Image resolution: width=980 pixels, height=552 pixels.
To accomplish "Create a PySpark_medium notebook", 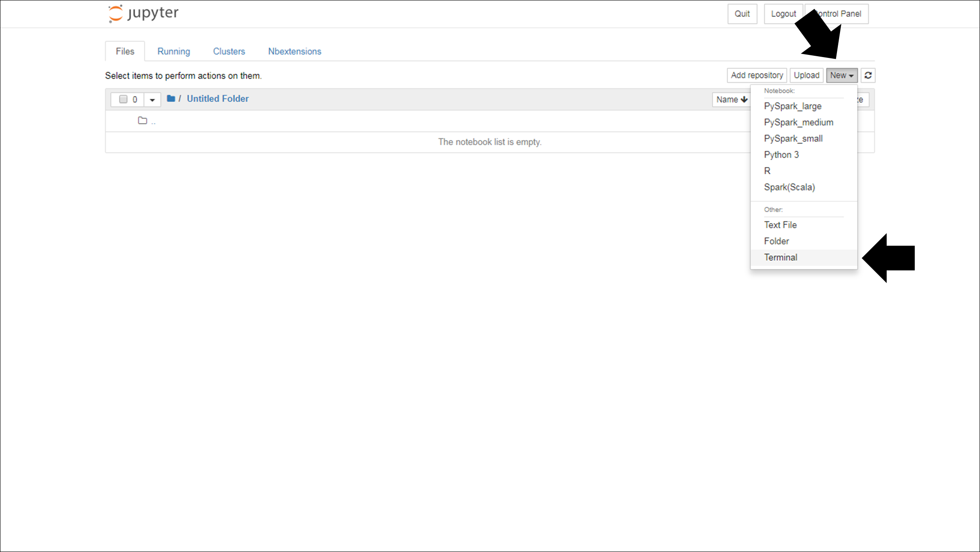I will (x=804, y=123).
